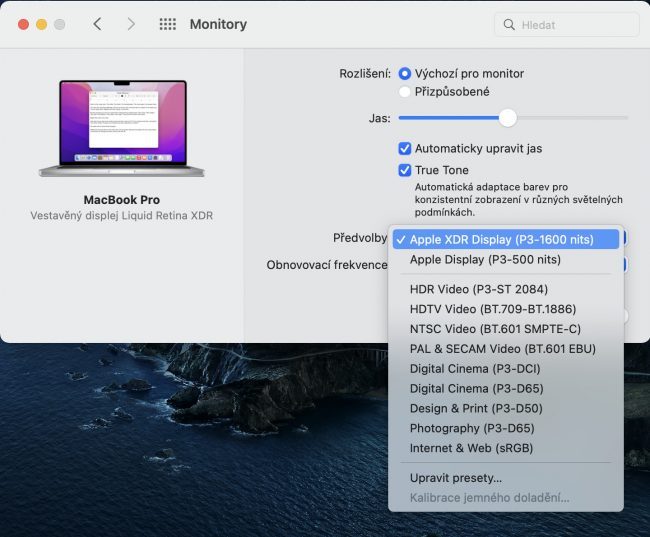Toggle the True Tone checkbox
The image size is (650, 537).
[405, 170]
